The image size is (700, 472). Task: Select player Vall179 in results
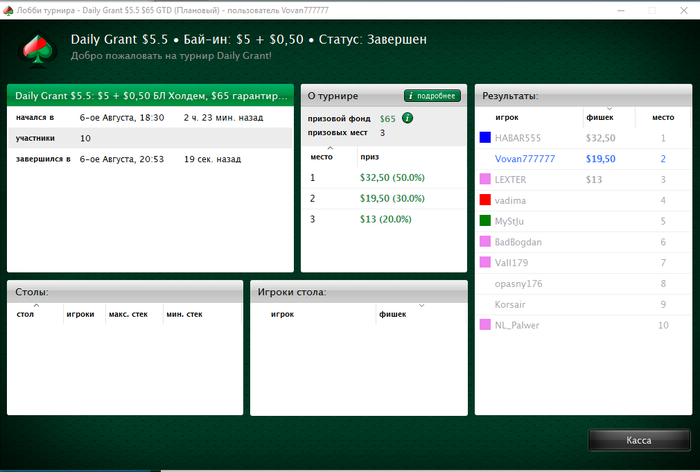[x=583, y=263]
